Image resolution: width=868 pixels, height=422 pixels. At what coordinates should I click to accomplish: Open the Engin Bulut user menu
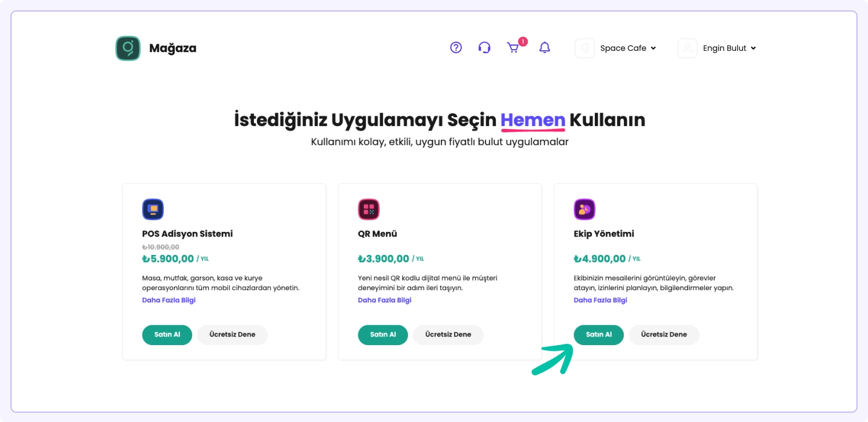tap(729, 49)
